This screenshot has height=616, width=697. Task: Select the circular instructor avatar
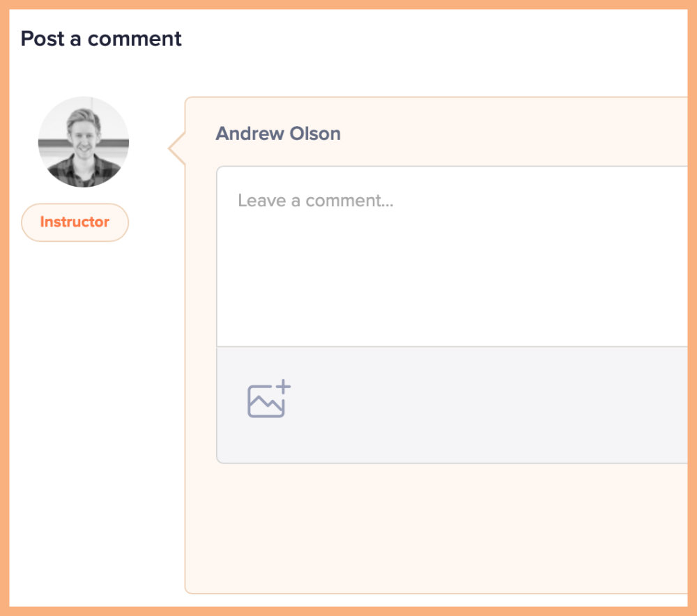click(x=84, y=141)
